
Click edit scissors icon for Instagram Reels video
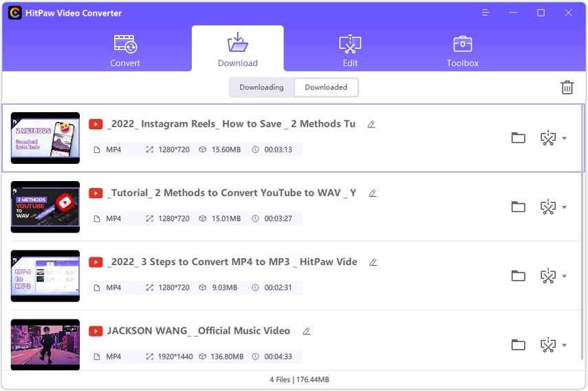click(x=548, y=138)
